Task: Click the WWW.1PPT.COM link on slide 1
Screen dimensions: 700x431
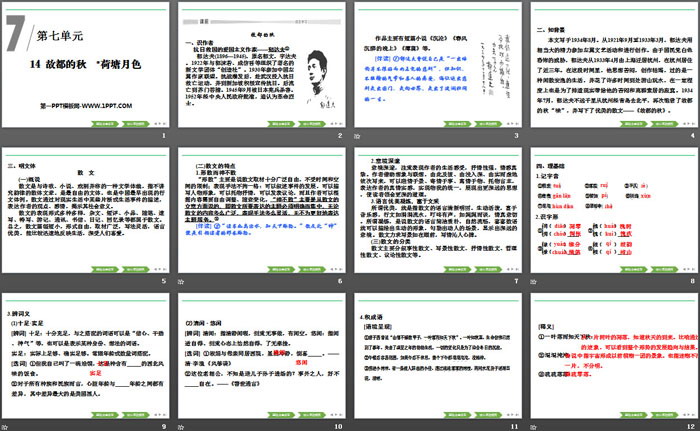Action: [89, 104]
